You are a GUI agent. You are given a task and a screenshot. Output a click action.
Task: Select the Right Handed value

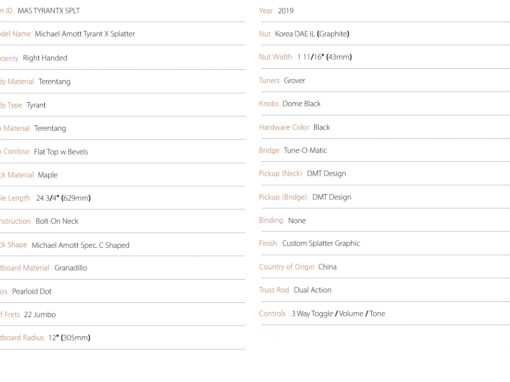tap(45, 58)
